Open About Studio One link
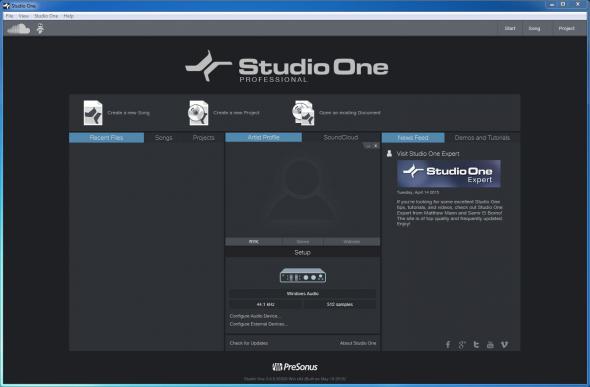The height and width of the screenshot is (387, 590). point(358,343)
